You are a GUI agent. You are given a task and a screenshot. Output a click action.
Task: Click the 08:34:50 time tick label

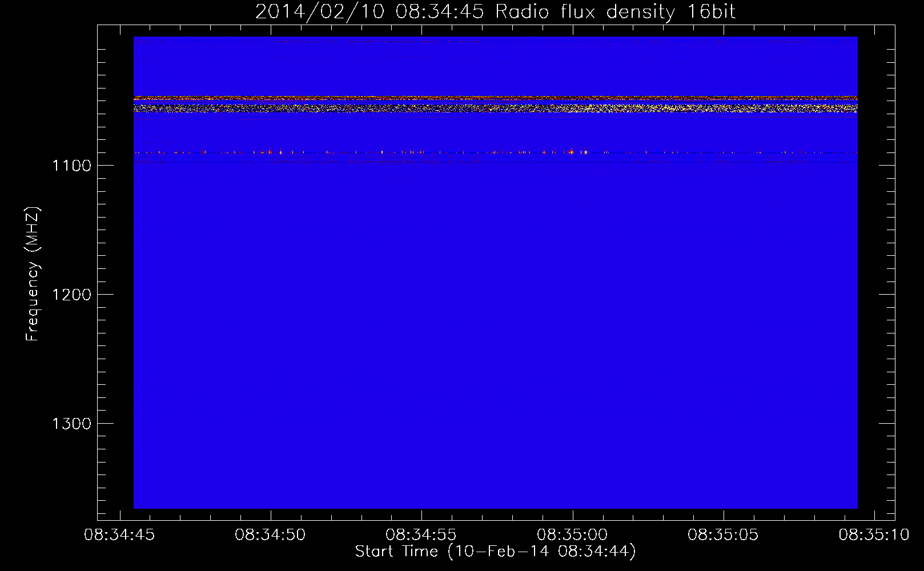[270, 535]
